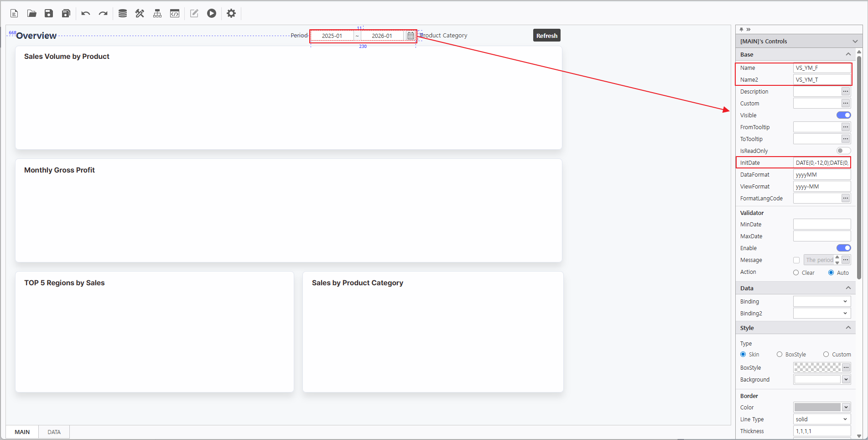The image size is (868, 440).
Task: Click the Thickness 1,1,1,1 field
Action: point(822,431)
